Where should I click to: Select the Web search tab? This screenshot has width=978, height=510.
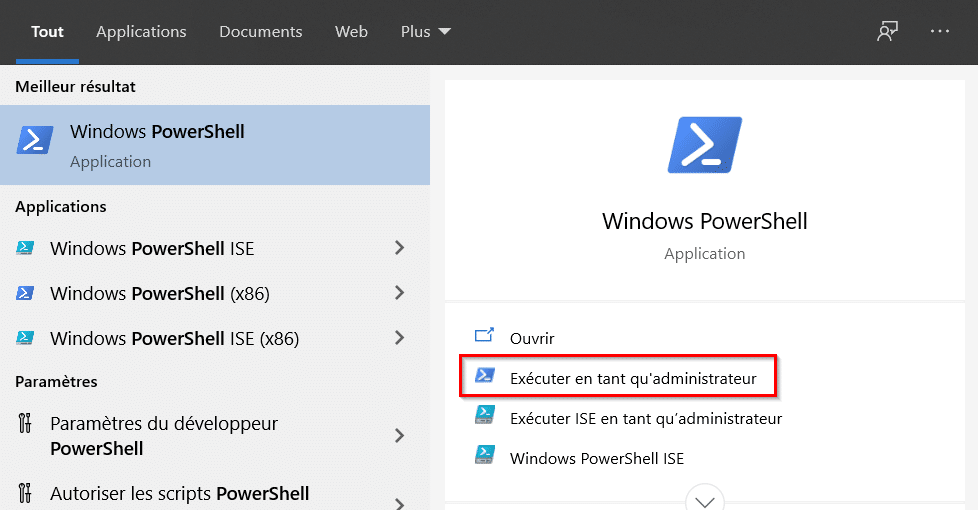[x=351, y=31]
